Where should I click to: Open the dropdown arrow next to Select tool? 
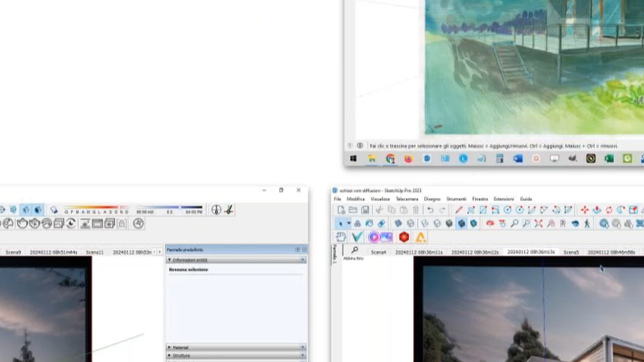pos(349,224)
